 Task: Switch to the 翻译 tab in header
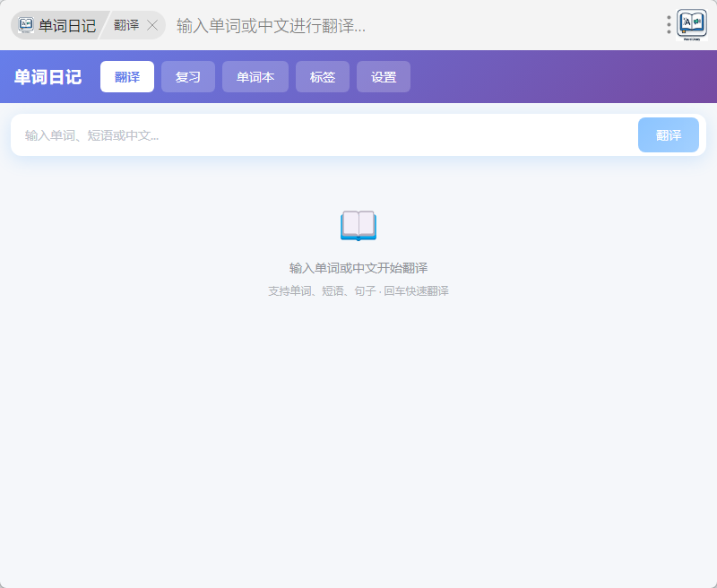coord(127,77)
